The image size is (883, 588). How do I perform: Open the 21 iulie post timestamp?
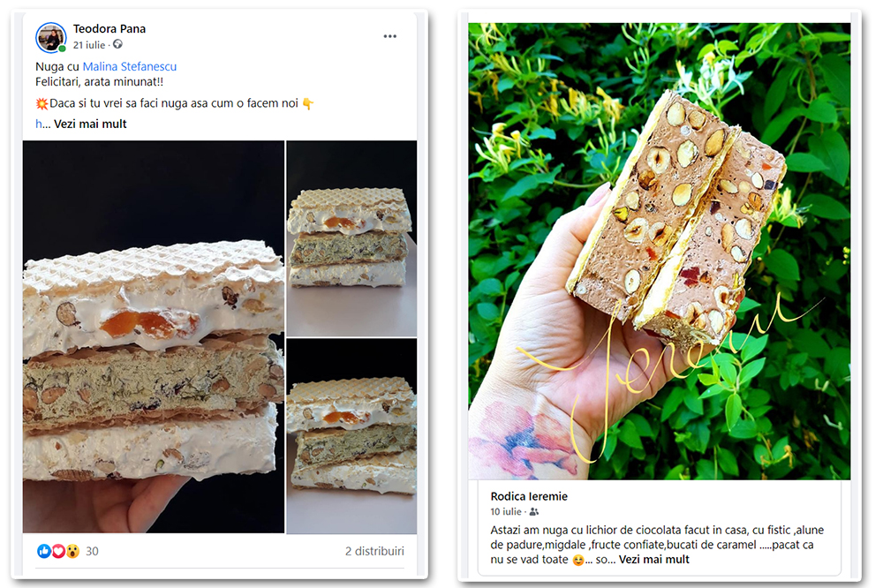click(89, 44)
